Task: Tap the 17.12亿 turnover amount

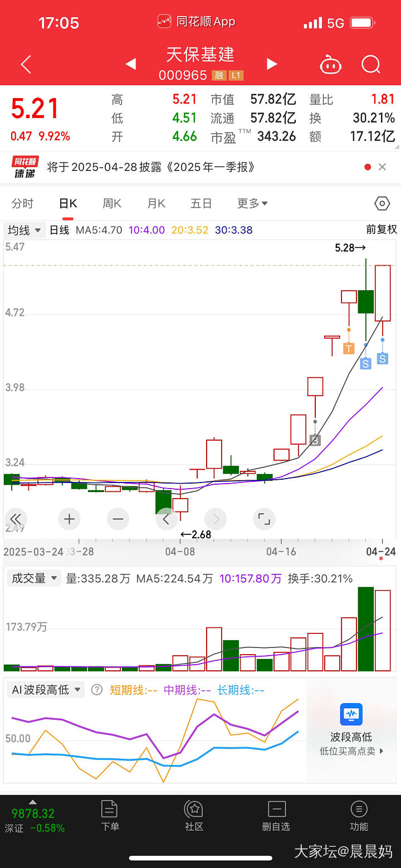Action: tap(373, 136)
